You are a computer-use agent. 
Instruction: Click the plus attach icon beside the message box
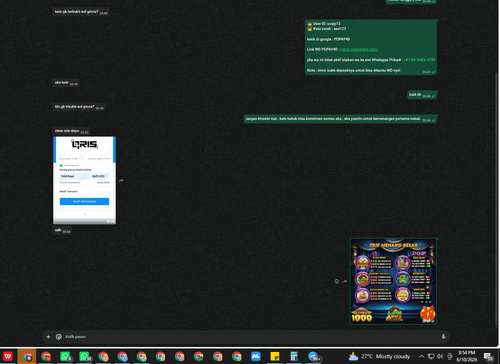pos(48,337)
